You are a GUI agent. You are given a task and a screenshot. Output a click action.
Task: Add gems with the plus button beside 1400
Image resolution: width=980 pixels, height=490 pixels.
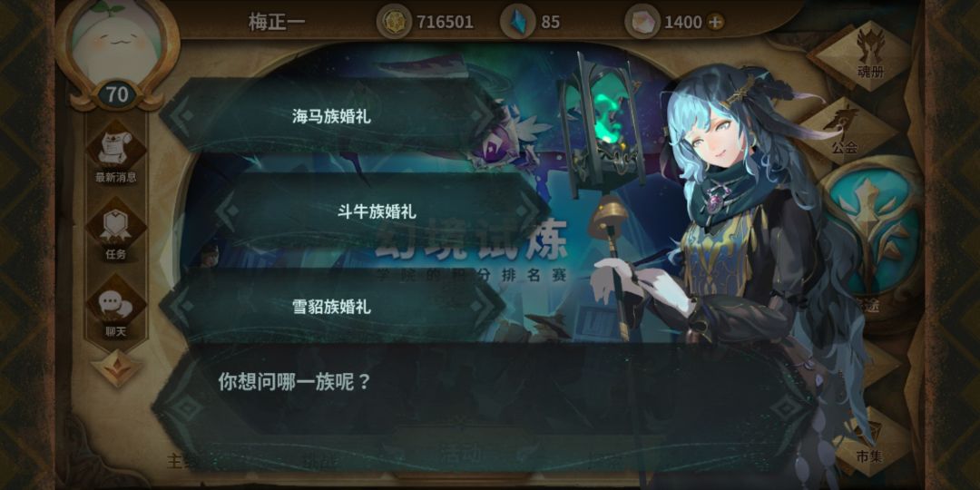(x=715, y=22)
